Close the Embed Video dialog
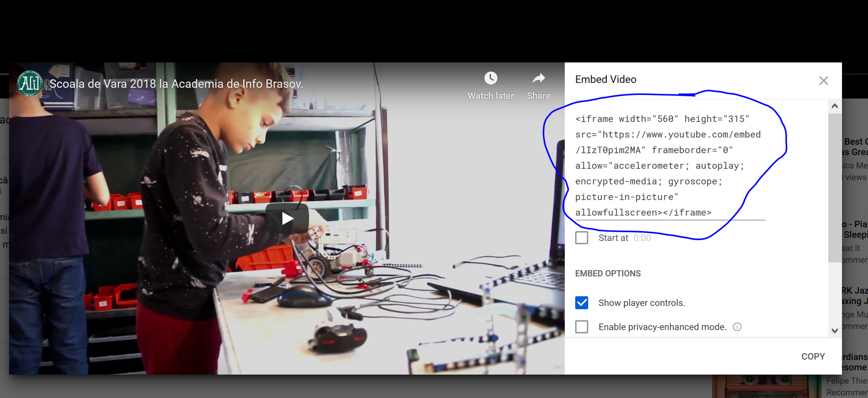Image resolution: width=868 pixels, height=398 pixels. tap(824, 81)
